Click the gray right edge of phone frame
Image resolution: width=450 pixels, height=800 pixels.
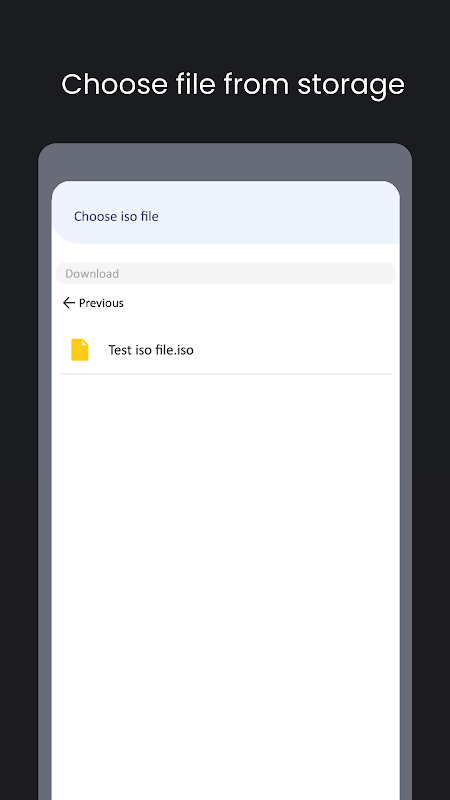coord(406,485)
